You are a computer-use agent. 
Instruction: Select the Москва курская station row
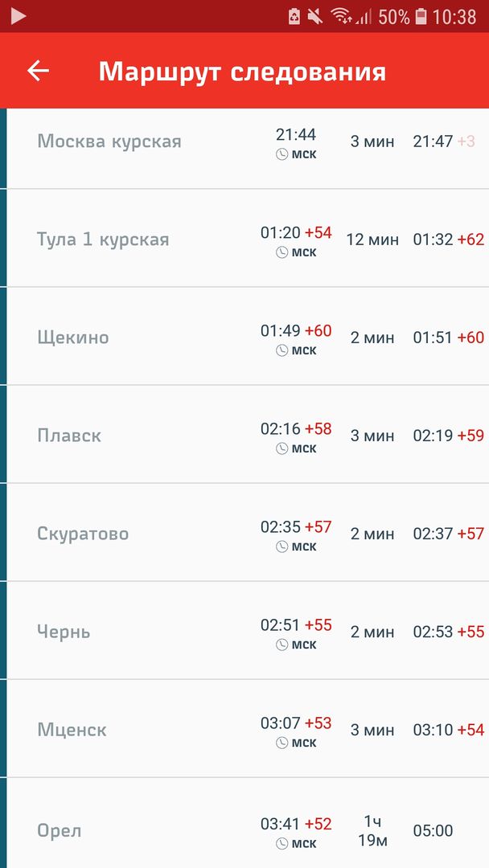[109, 141]
